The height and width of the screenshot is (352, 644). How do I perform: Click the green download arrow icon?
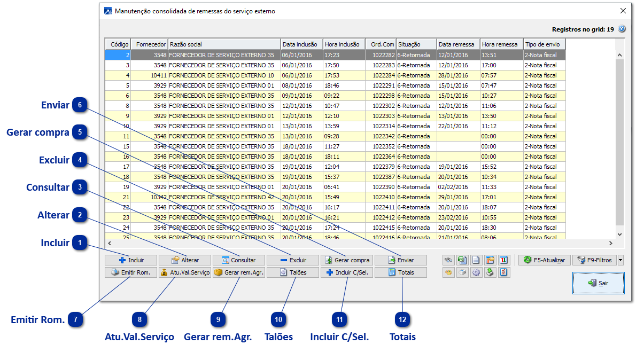pyautogui.click(x=490, y=272)
